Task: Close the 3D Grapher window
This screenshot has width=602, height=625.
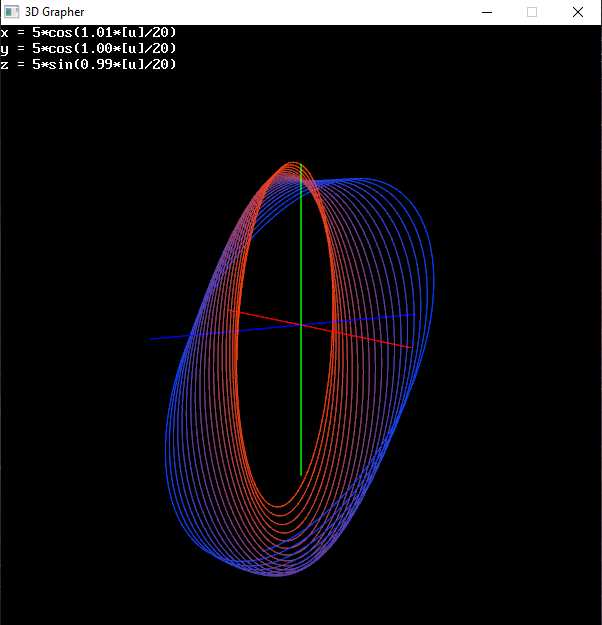Action: point(578,12)
